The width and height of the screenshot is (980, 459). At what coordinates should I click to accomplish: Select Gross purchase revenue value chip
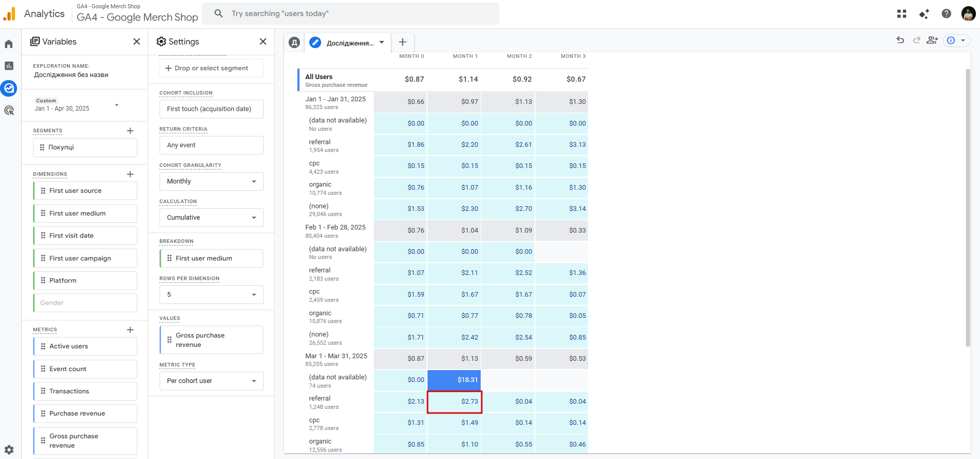click(x=212, y=340)
